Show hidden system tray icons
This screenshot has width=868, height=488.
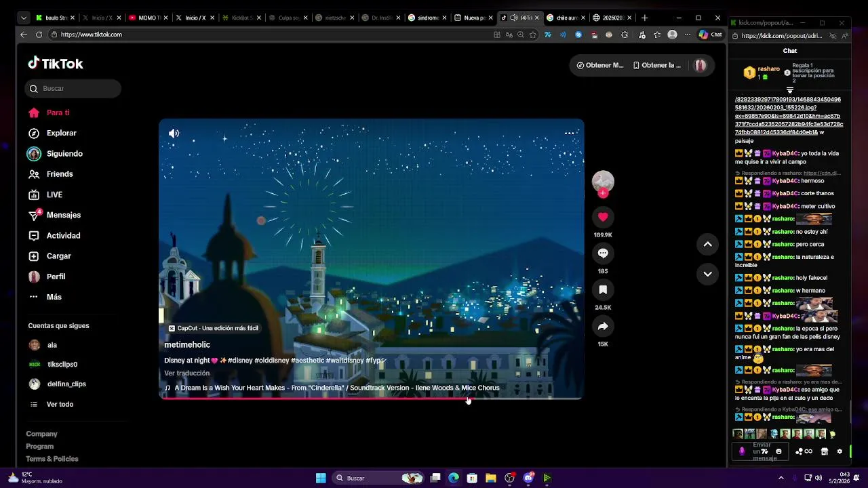coord(781,478)
